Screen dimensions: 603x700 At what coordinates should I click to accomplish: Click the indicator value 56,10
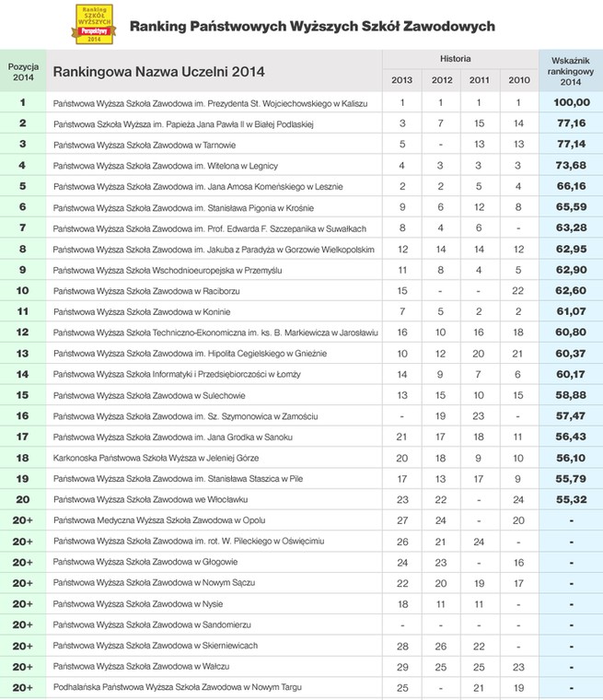tap(571, 458)
